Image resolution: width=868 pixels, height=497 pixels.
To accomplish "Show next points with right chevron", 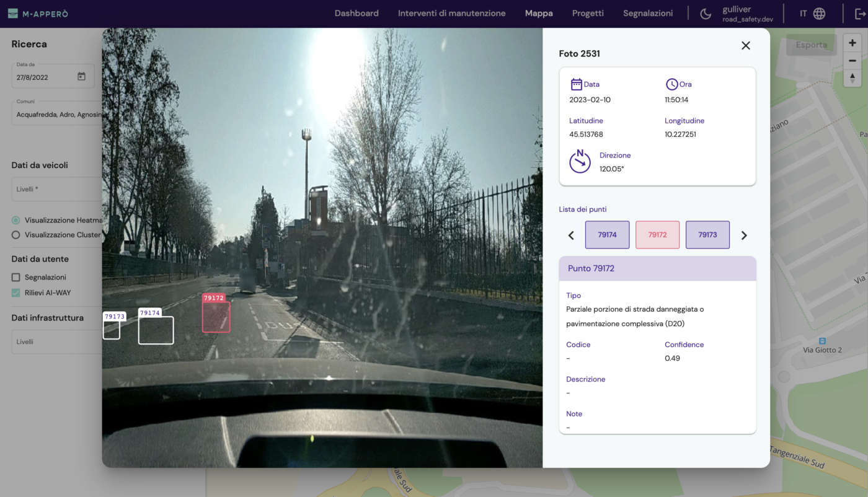I will tap(744, 235).
